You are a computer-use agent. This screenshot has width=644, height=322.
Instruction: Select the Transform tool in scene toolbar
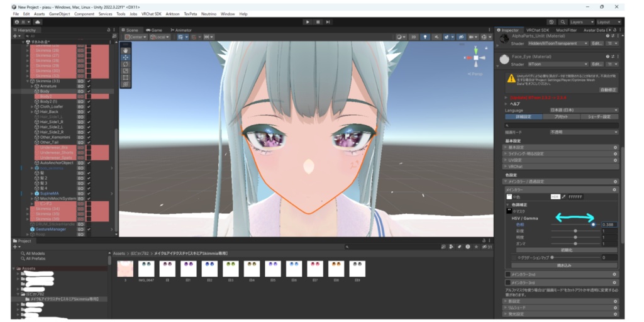[x=126, y=84]
